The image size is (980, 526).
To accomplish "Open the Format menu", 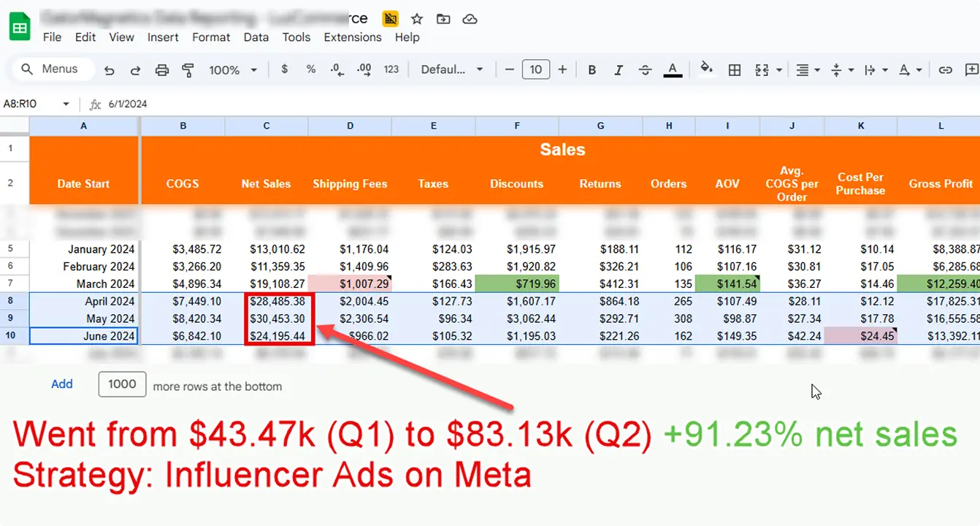I will [x=211, y=37].
